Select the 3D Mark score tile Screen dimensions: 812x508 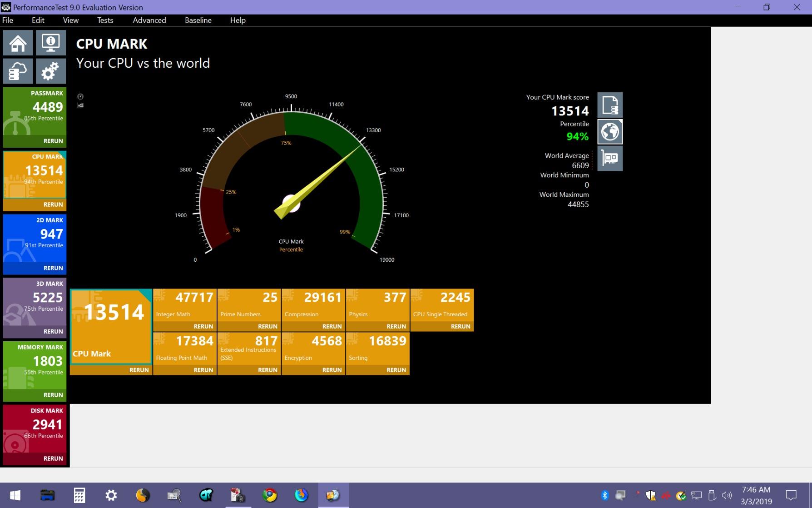[x=35, y=302]
